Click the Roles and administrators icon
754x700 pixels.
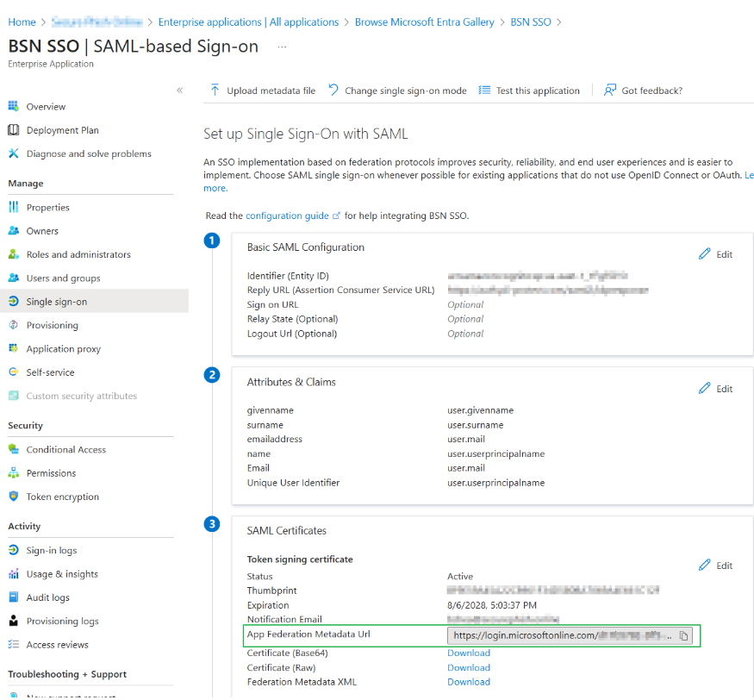click(x=14, y=254)
